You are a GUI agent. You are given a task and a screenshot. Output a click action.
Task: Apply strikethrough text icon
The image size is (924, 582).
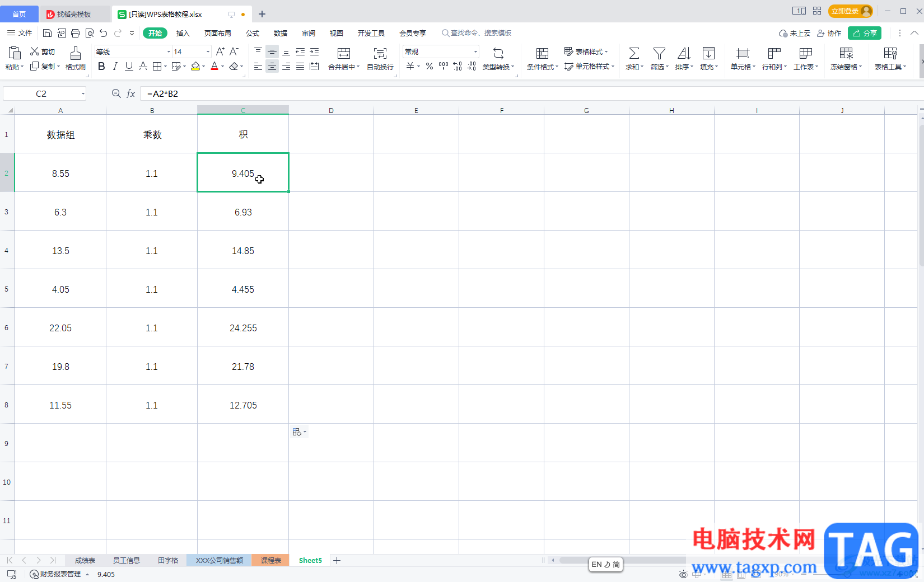(143, 66)
